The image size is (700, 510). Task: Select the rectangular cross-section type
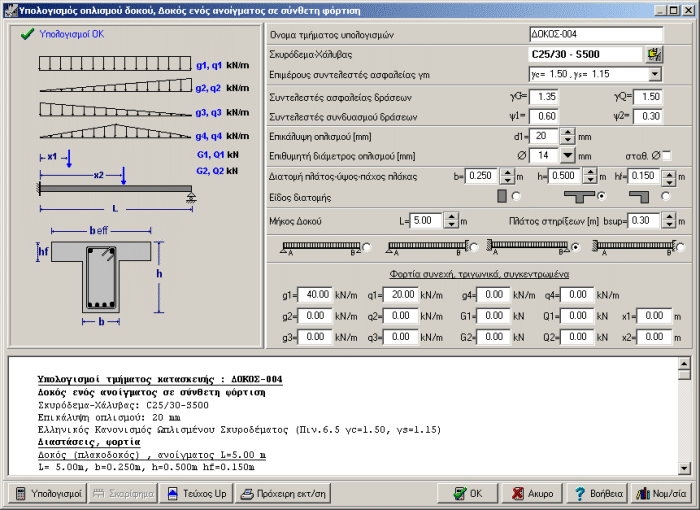coord(517,196)
